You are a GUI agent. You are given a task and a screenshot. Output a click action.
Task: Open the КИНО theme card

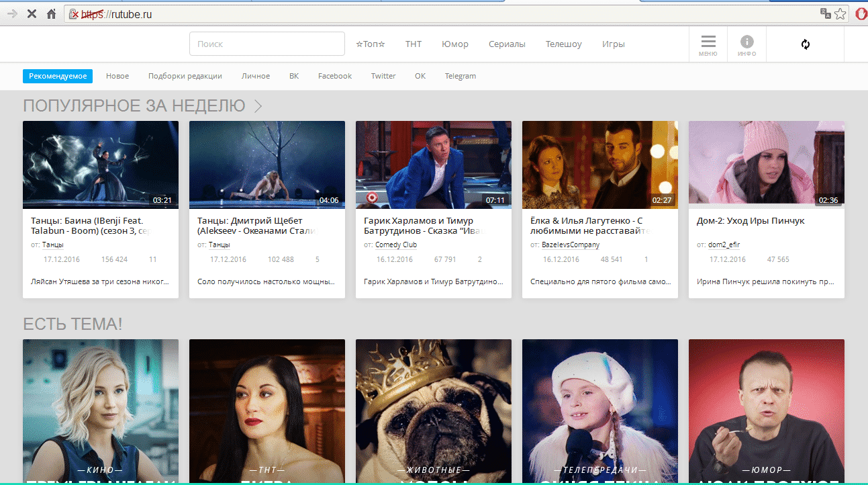click(101, 411)
